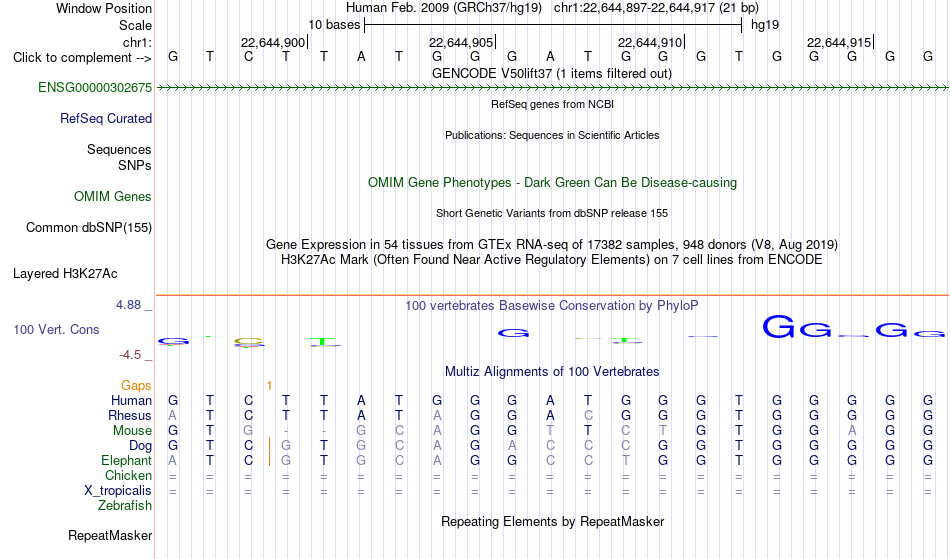Click the GTEx Gene Expression track title

[551, 244]
